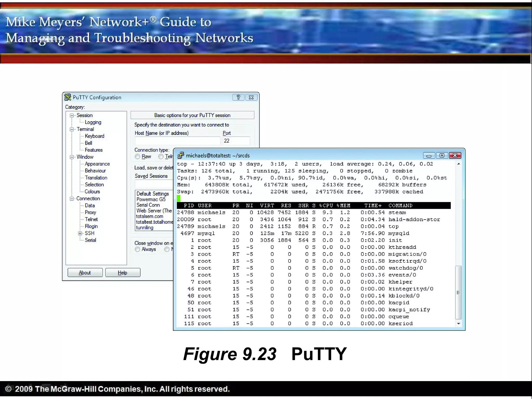Open the Rlogin category

tap(91, 226)
